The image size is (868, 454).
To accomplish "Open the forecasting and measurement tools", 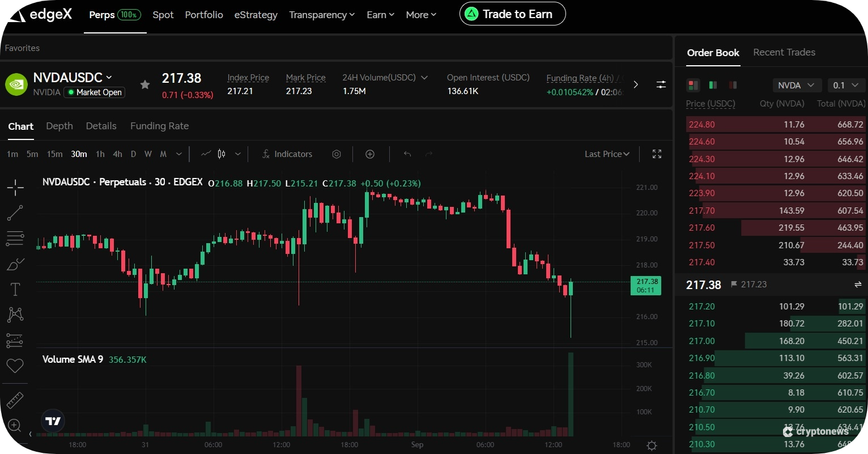I will pyautogui.click(x=15, y=340).
